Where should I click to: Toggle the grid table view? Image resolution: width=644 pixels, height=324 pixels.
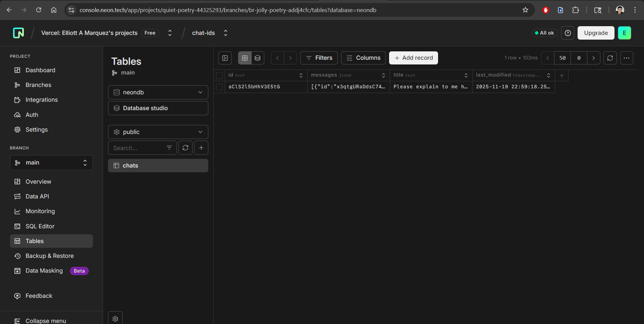(245, 58)
